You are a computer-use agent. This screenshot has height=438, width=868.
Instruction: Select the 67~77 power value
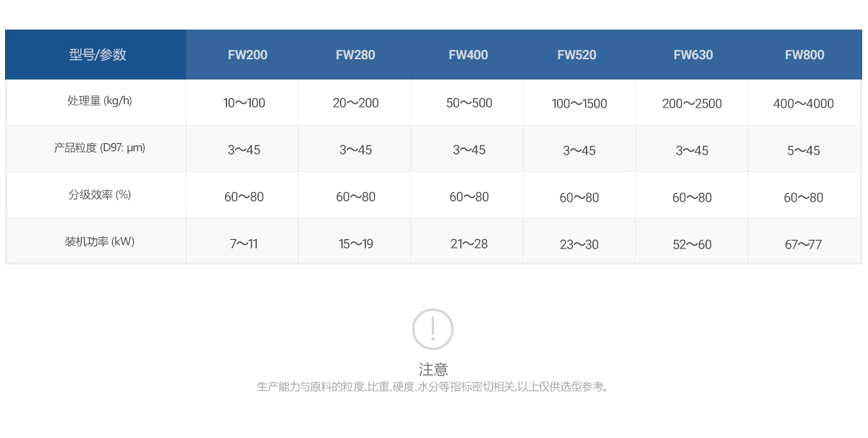tap(804, 244)
